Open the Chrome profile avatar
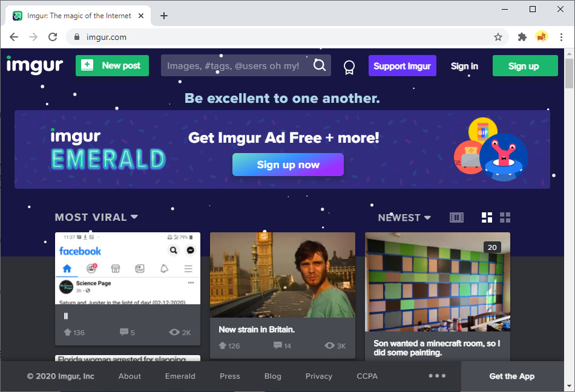Viewport: 575px width, 392px height. pyautogui.click(x=542, y=37)
